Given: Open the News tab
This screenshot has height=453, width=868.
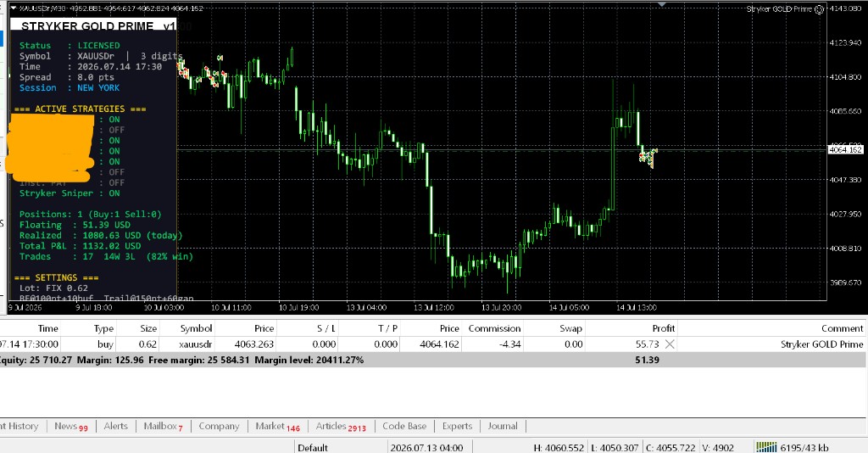Looking at the screenshot, I should 71,427.
